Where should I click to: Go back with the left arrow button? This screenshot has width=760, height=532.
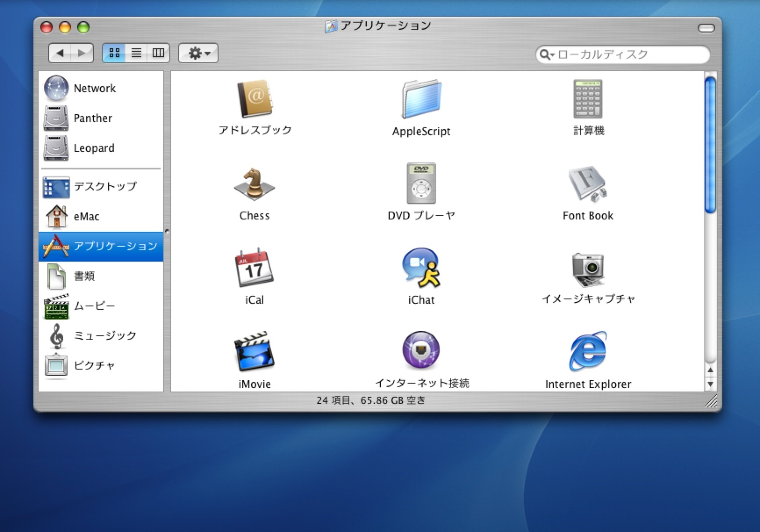click(60, 53)
